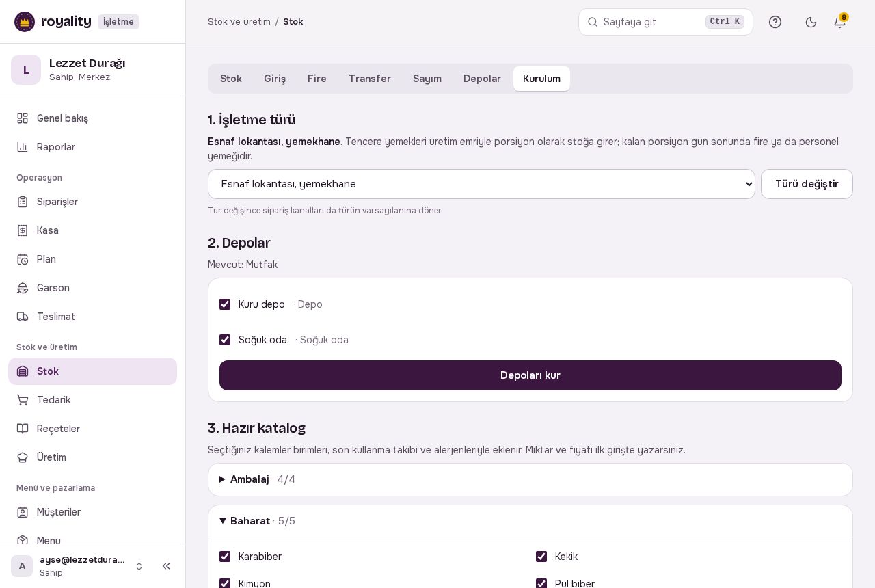Viewport: 875px width, 588px height.
Task: Click the Depoları kur button
Action: pos(530,375)
